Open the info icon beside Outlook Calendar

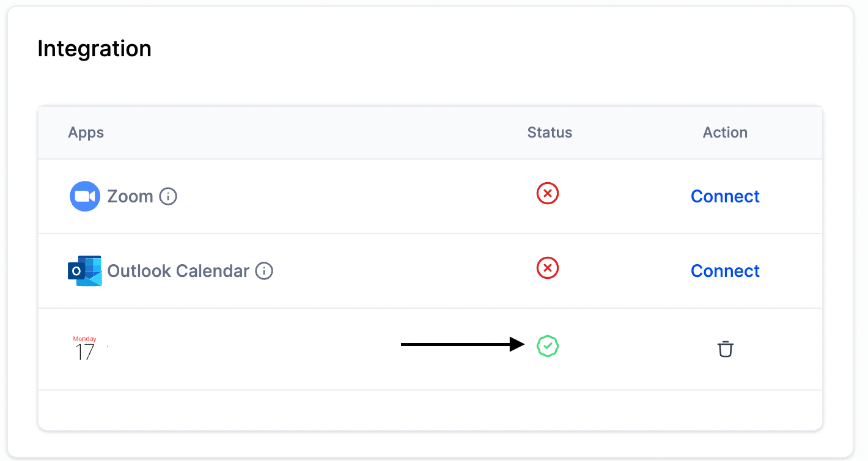coord(264,271)
